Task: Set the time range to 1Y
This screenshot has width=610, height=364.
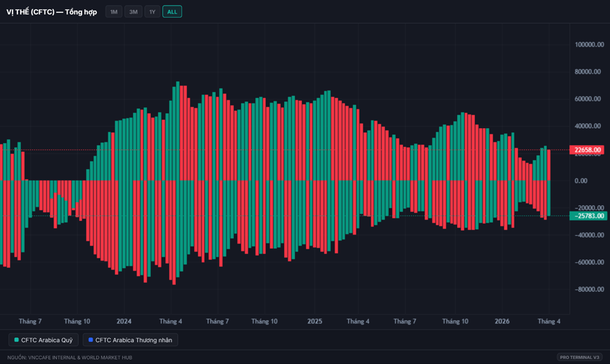Action: pyautogui.click(x=152, y=12)
